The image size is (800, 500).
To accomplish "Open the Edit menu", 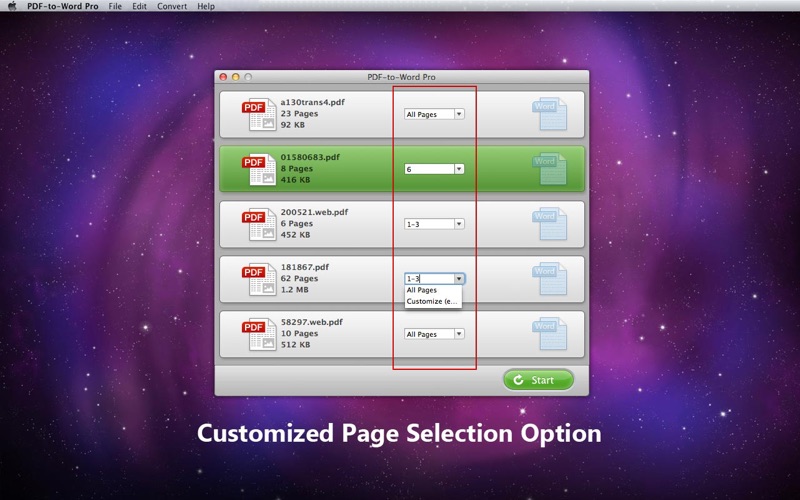I will pyautogui.click(x=139, y=6).
